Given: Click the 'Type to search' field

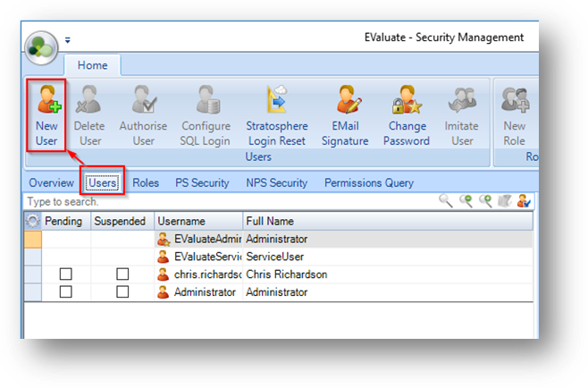Looking at the screenshot, I should pyautogui.click(x=223, y=202).
